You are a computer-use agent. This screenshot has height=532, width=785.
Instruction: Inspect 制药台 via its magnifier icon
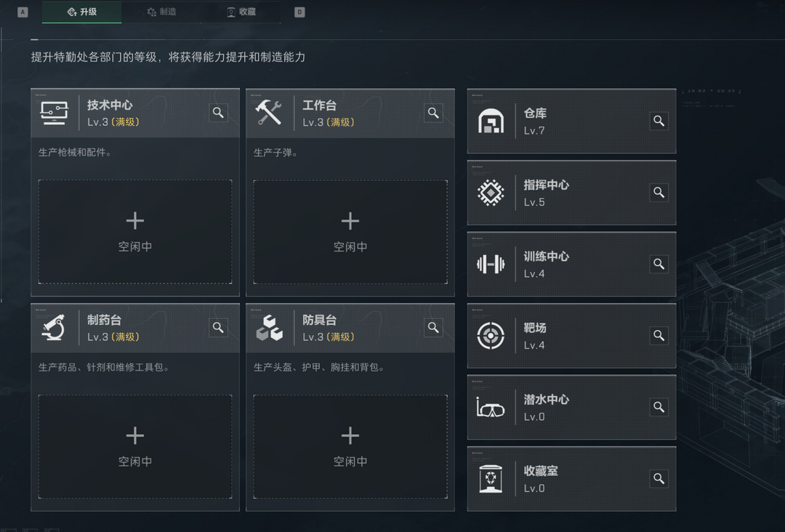218,328
